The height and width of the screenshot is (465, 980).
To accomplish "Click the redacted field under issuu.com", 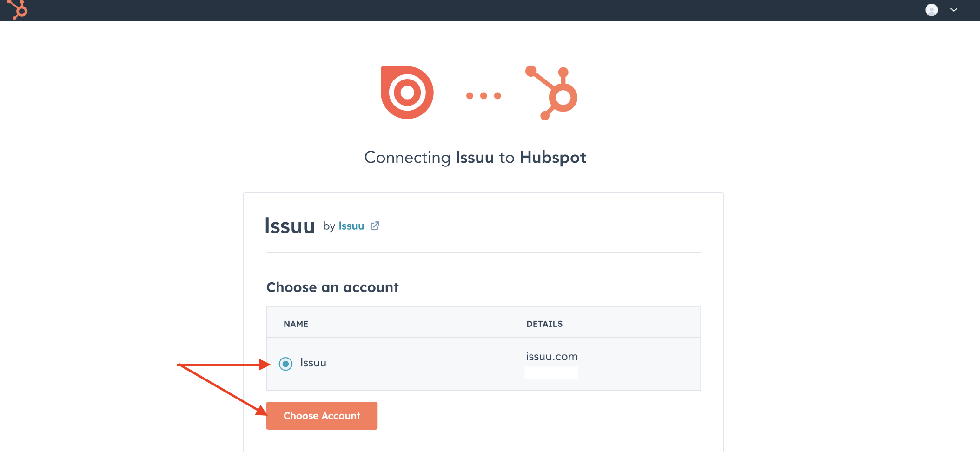I will pyautogui.click(x=551, y=372).
